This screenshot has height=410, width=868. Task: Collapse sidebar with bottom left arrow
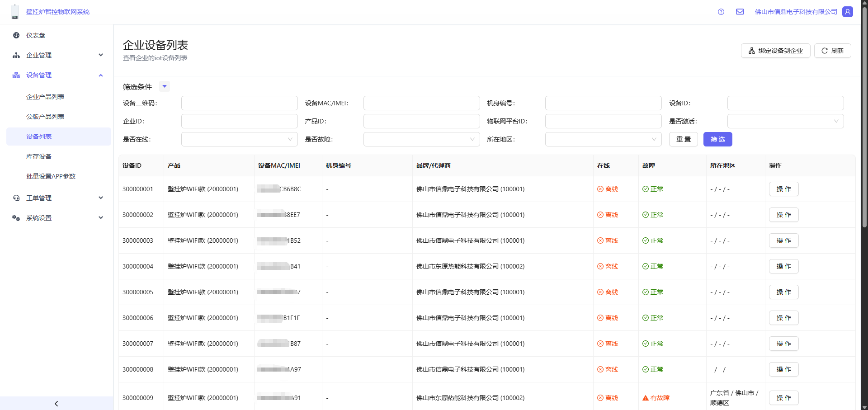tap(56, 403)
